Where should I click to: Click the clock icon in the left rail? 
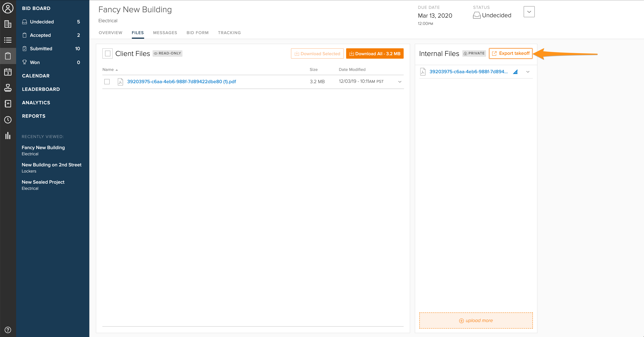pyautogui.click(x=8, y=120)
